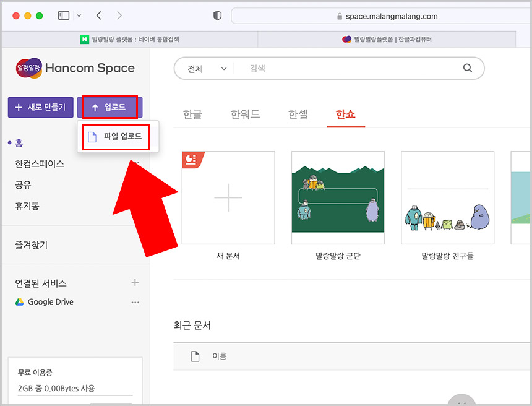Create a document via the 새 문서 thumbnail

click(x=228, y=196)
